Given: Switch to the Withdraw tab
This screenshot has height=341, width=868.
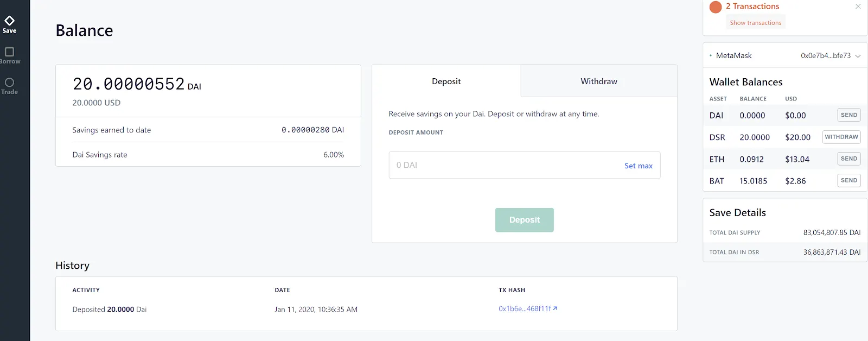Looking at the screenshot, I should click(598, 81).
